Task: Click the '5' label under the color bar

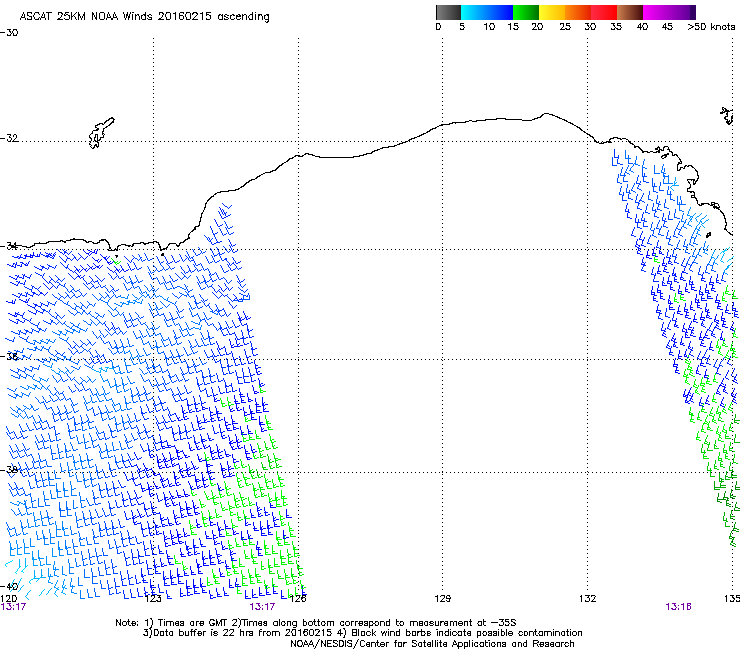Action: coord(462,27)
